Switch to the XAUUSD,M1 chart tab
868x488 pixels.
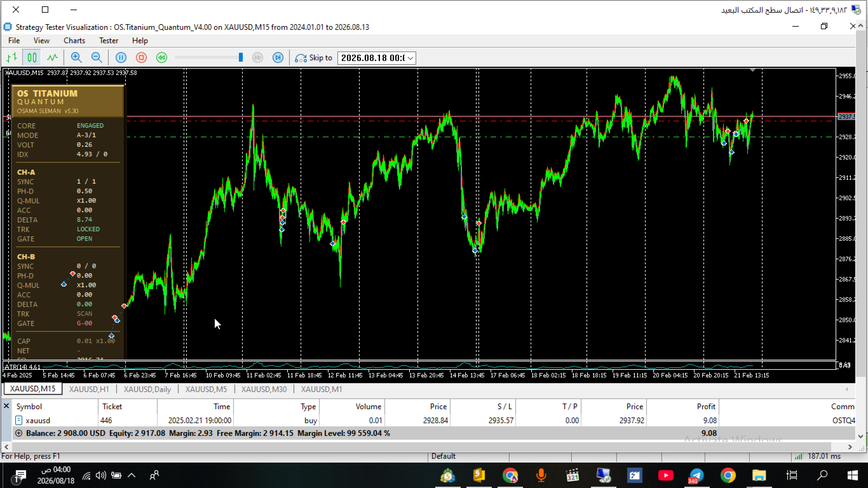click(x=322, y=390)
